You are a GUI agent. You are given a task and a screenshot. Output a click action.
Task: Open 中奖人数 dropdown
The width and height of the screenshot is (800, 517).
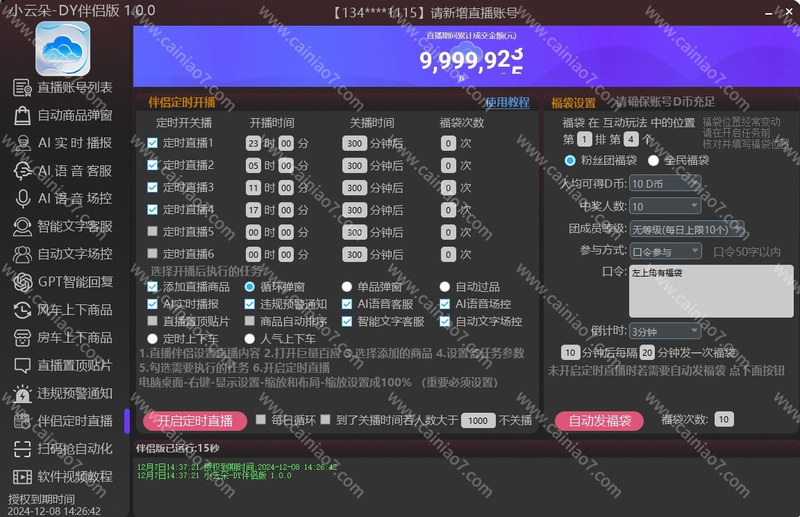click(x=665, y=206)
